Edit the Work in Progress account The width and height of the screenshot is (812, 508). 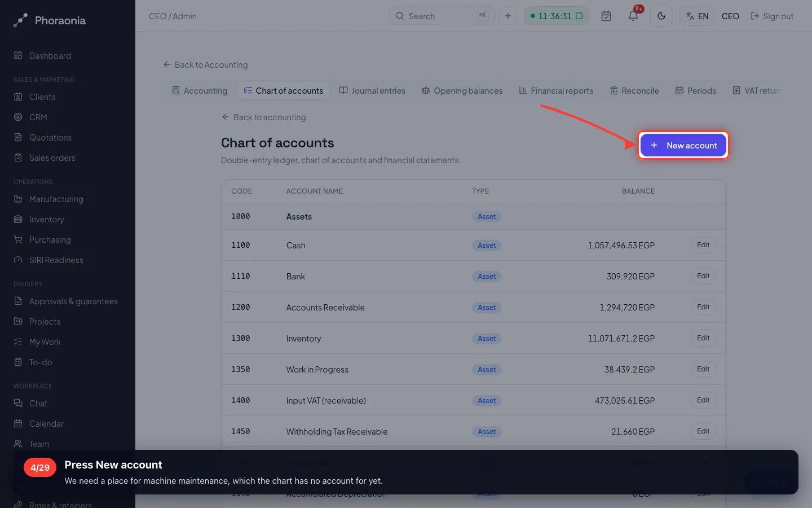coord(703,369)
